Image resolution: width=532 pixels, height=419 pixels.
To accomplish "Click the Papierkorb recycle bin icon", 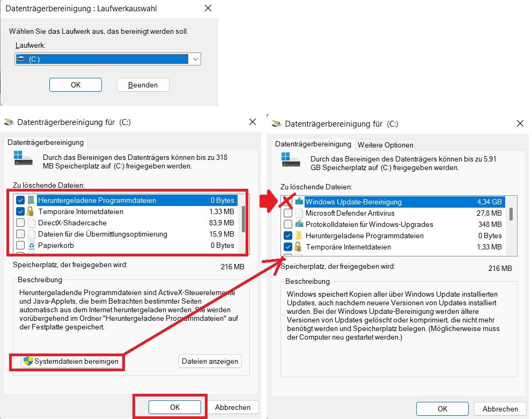I will (31, 245).
